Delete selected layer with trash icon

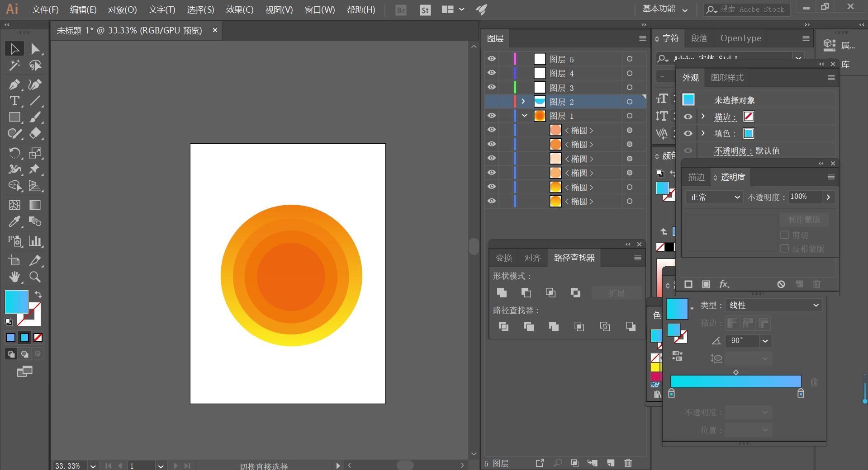point(628,463)
